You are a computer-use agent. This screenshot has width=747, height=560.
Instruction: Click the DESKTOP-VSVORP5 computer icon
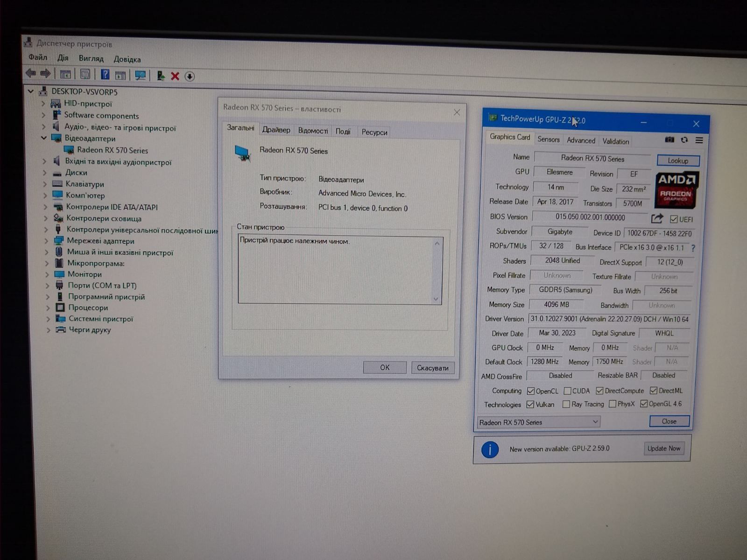click(43, 91)
